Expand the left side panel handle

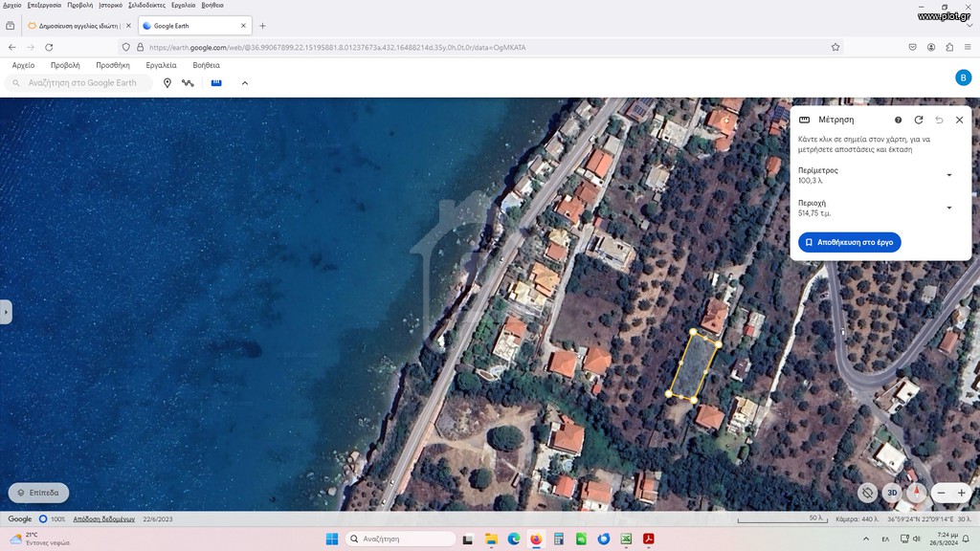click(6, 312)
